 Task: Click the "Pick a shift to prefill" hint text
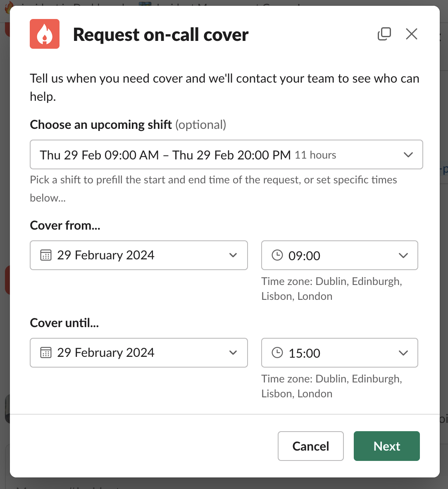point(213,189)
